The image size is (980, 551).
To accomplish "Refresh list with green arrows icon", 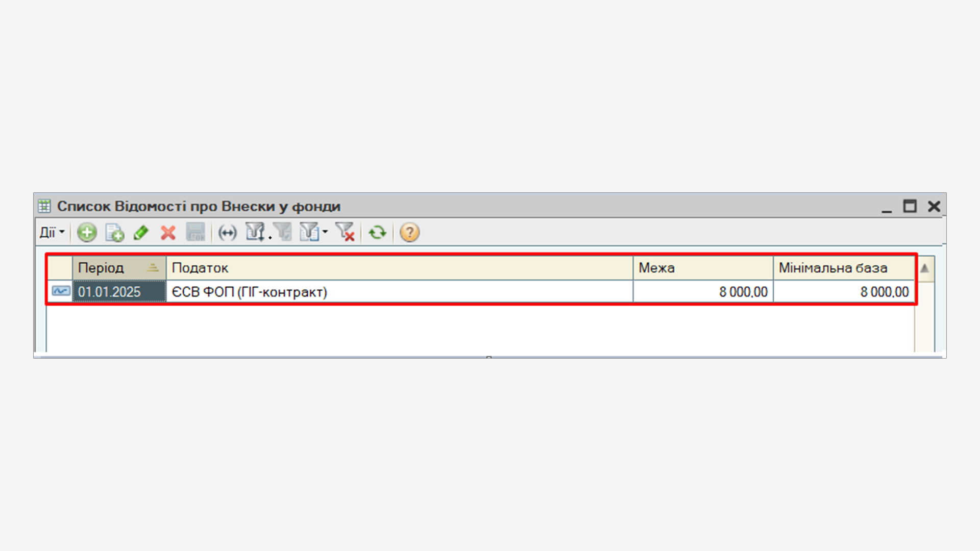I will pyautogui.click(x=378, y=233).
